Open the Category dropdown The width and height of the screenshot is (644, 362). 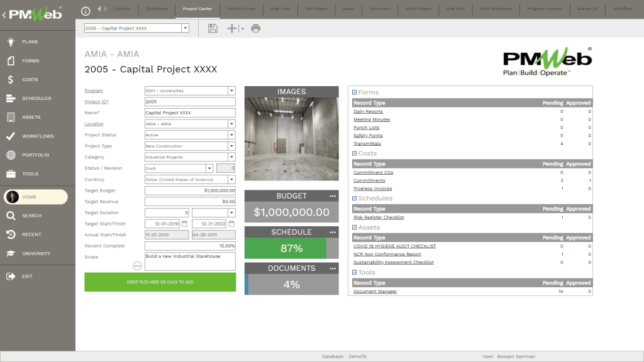[x=231, y=157]
